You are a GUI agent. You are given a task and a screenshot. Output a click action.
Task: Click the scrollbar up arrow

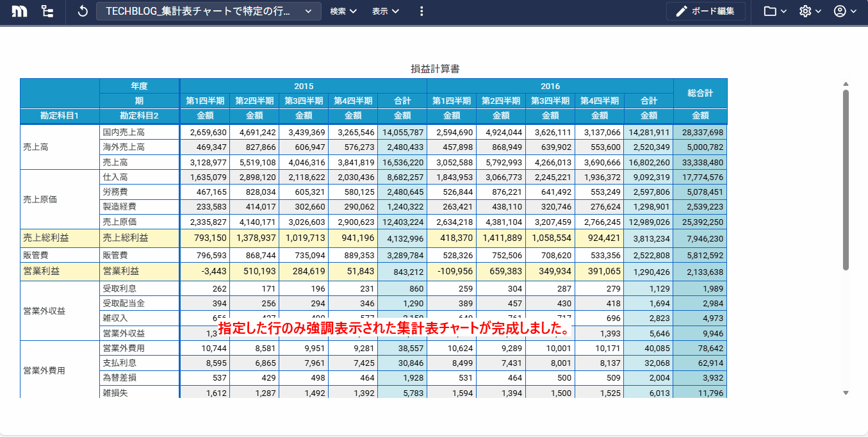(x=846, y=84)
